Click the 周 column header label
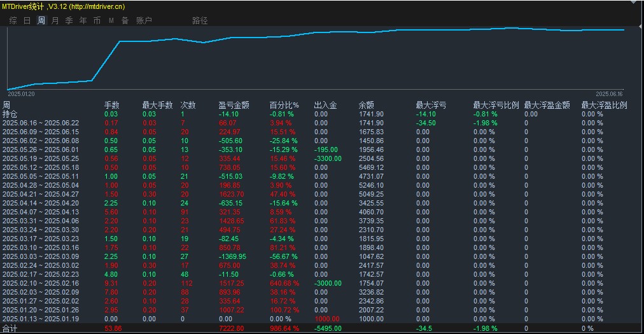 (6, 105)
